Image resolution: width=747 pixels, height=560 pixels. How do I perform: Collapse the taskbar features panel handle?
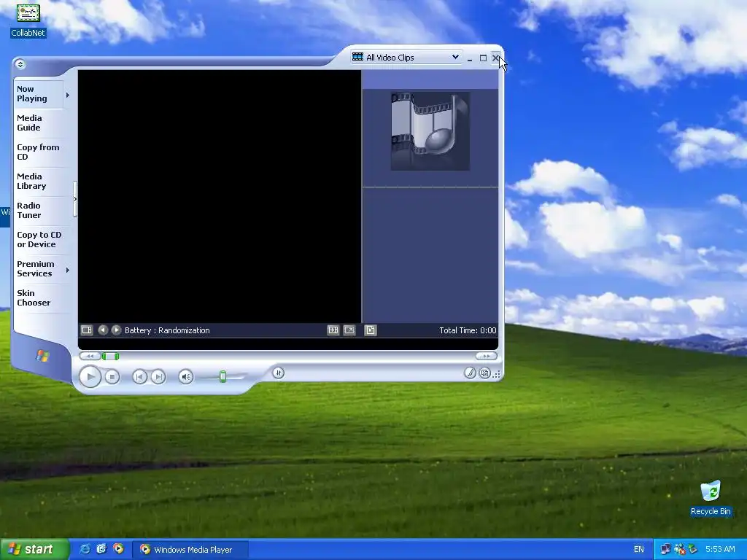[x=75, y=199]
